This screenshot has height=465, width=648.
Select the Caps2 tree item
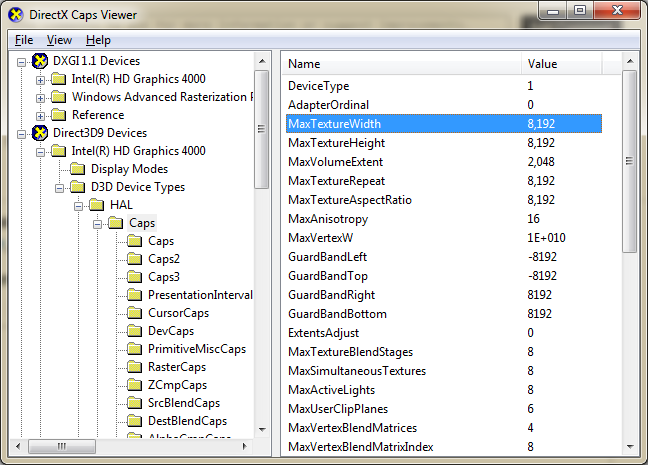coord(164,259)
